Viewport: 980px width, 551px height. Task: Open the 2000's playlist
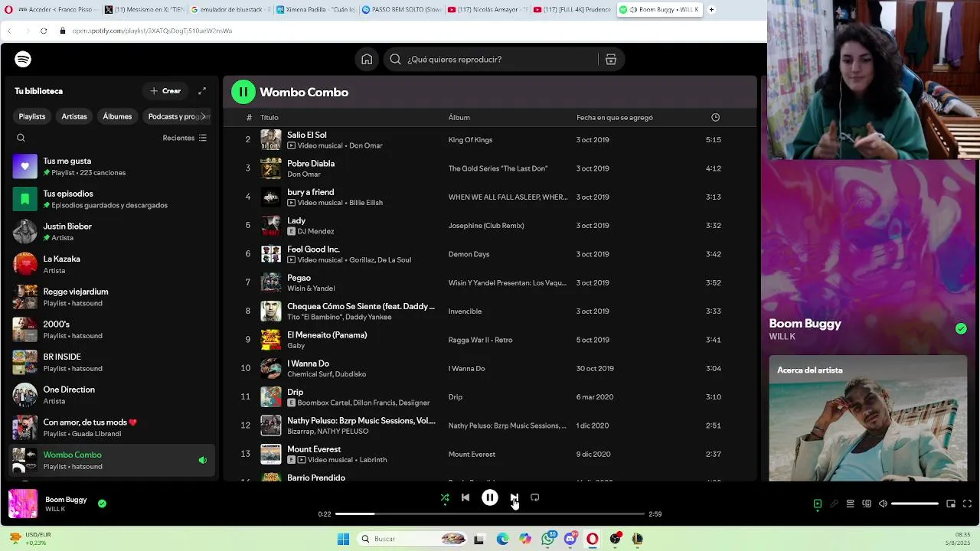111,330
